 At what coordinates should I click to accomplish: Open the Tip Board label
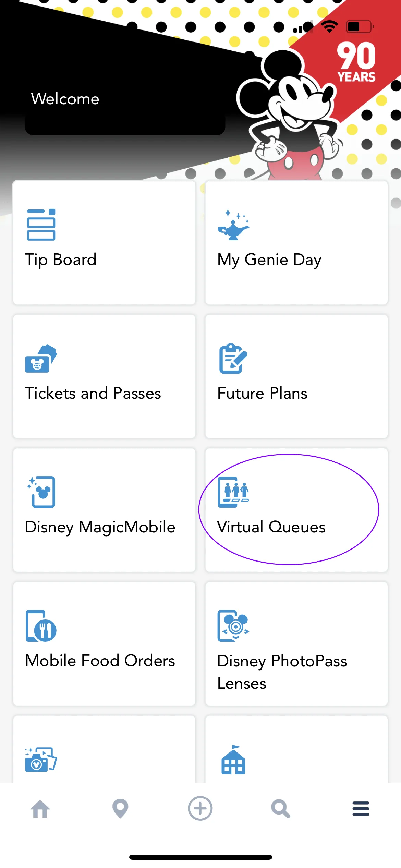click(x=61, y=260)
